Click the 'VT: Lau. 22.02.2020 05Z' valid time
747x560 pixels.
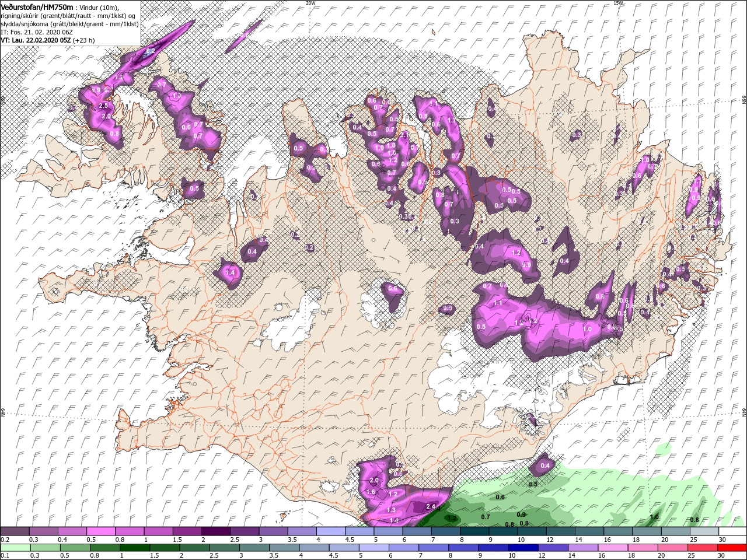[x=36, y=40]
